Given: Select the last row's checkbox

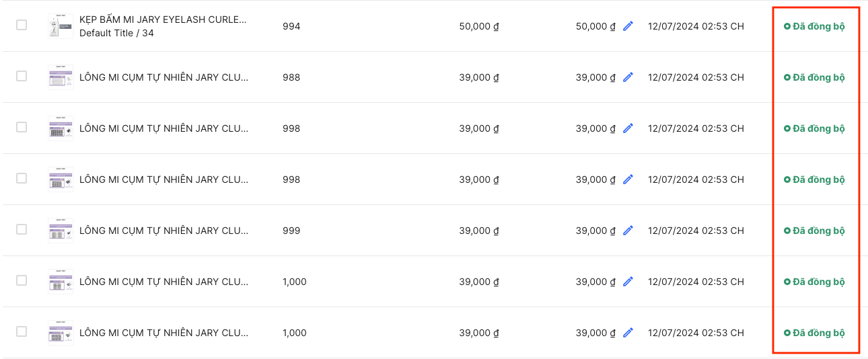Looking at the screenshot, I should tap(22, 331).
